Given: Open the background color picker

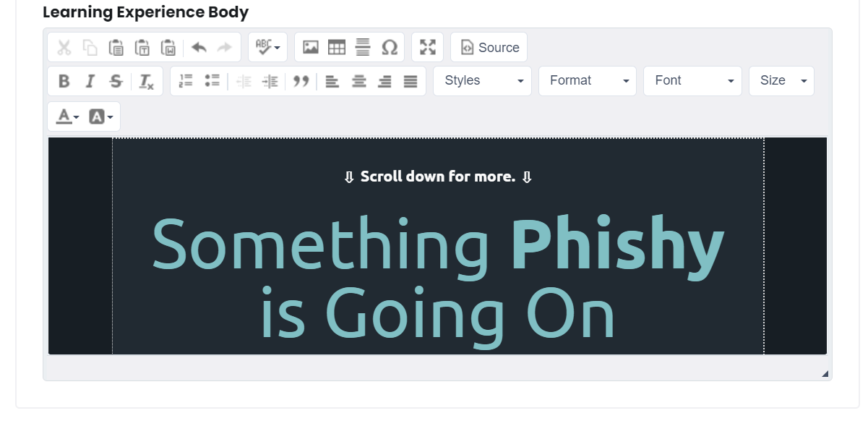Looking at the screenshot, I should pos(100,116).
